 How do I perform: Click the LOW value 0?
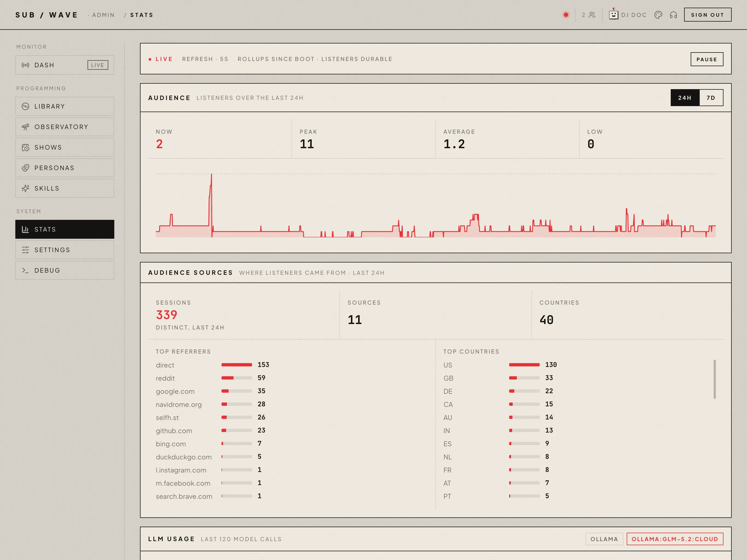591,144
